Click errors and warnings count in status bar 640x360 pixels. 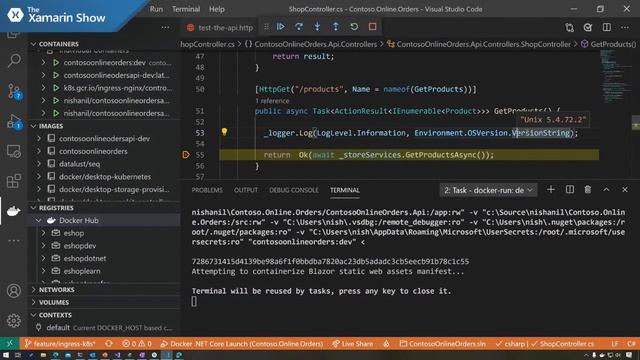(x=137, y=343)
